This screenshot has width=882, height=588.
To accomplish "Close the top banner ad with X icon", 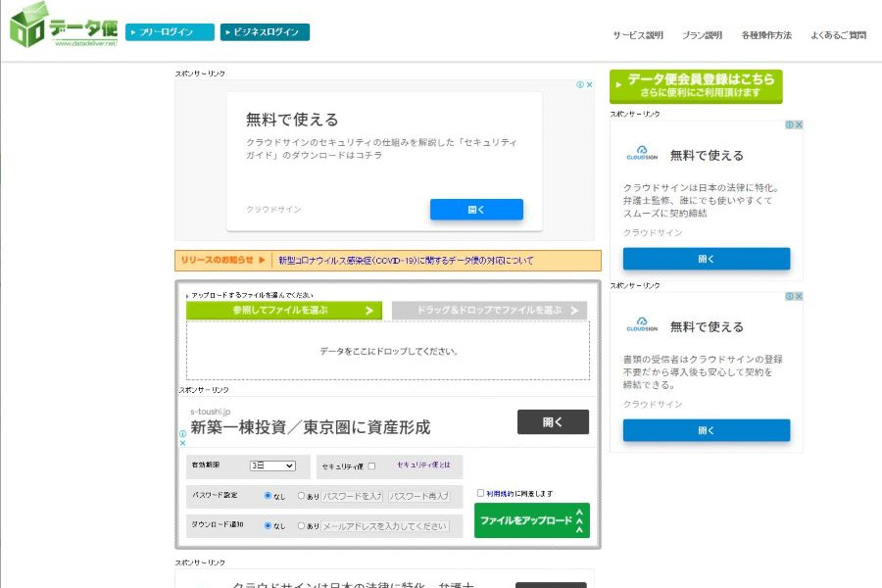I will [589, 85].
